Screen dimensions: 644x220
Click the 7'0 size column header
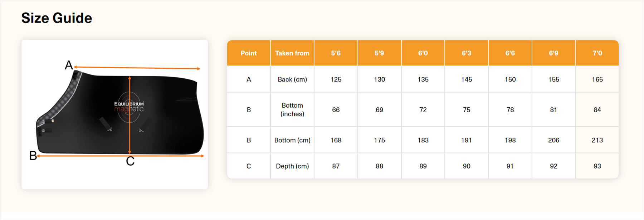[x=597, y=53]
